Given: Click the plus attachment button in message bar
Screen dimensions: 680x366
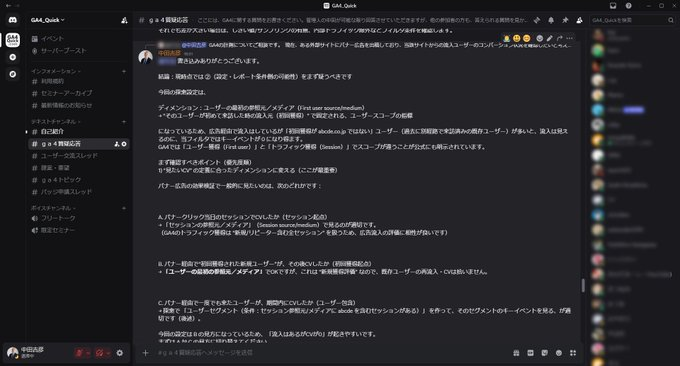Looking at the screenshot, I should (x=145, y=353).
